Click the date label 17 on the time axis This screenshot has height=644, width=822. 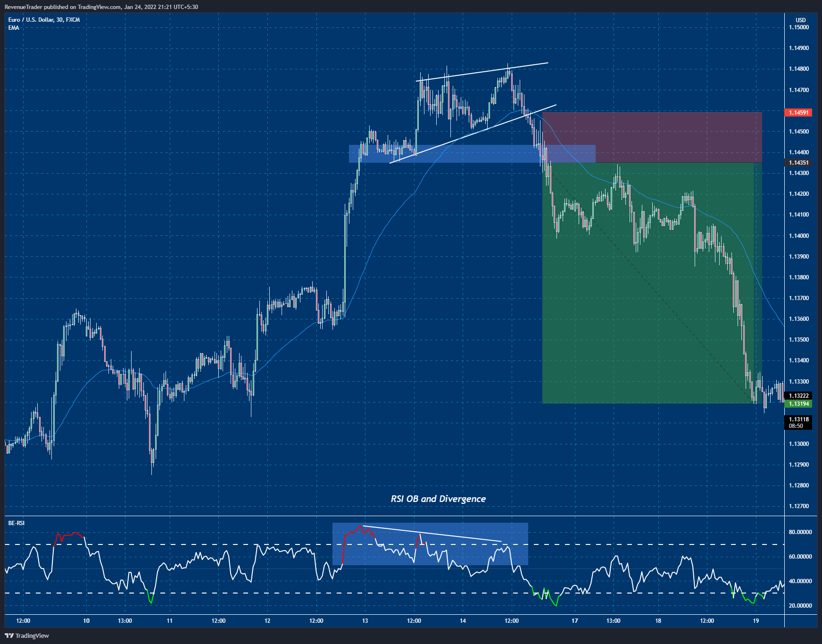click(574, 621)
